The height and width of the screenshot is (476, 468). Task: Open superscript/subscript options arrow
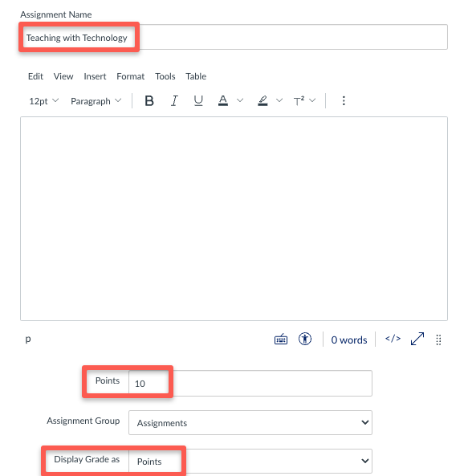(x=312, y=100)
